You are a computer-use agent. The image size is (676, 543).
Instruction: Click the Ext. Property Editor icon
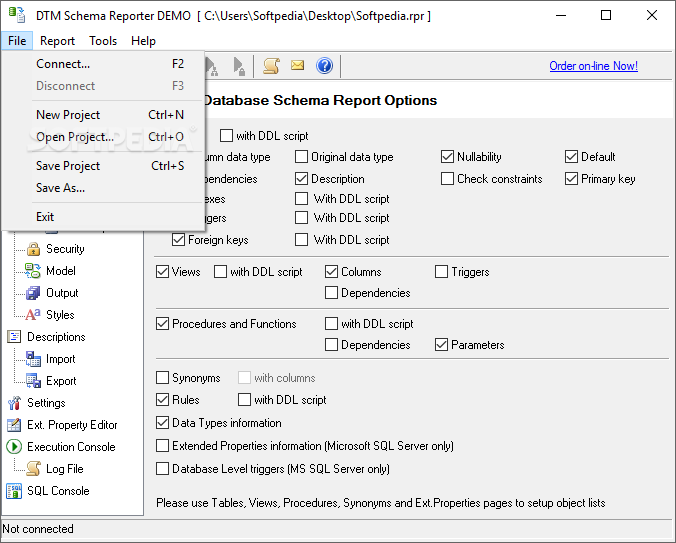(x=14, y=425)
